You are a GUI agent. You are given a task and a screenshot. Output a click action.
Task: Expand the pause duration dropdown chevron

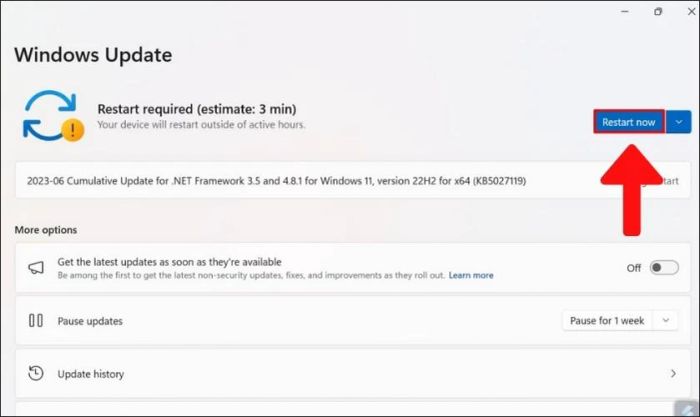click(666, 321)
